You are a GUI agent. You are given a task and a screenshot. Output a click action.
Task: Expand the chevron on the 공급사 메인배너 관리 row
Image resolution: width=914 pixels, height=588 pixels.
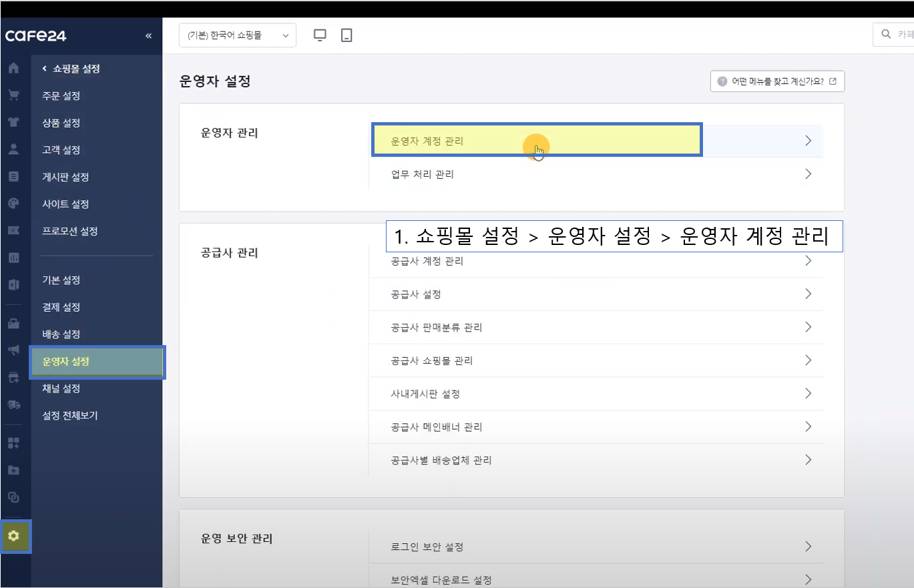(x=808, y=426)
